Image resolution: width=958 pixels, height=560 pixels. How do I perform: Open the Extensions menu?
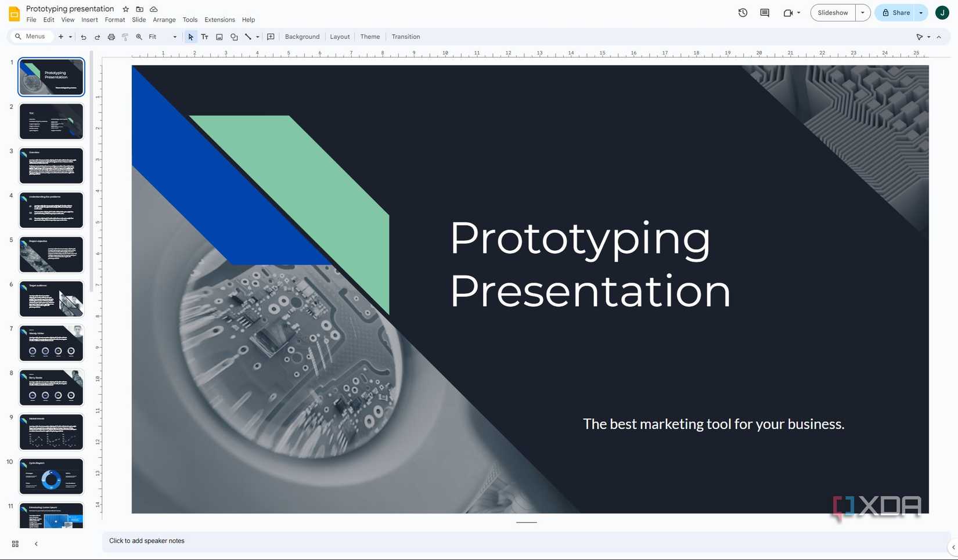219,19
